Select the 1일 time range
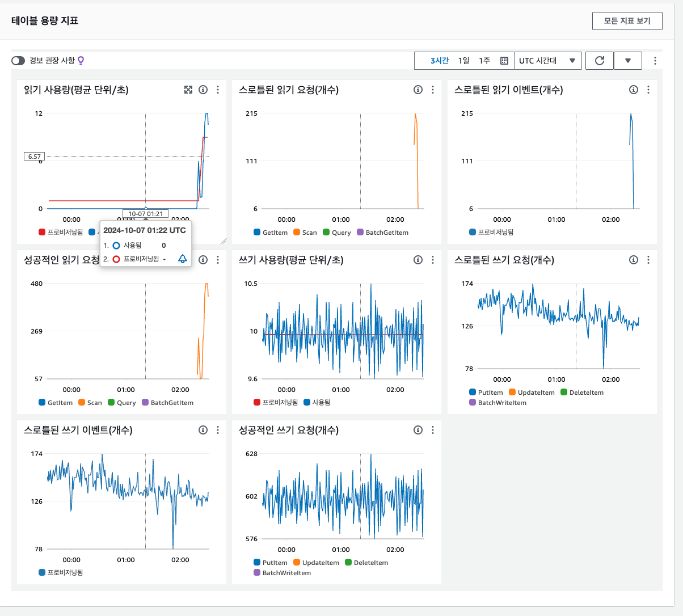 pyautogui.click(x=464, y=61)
